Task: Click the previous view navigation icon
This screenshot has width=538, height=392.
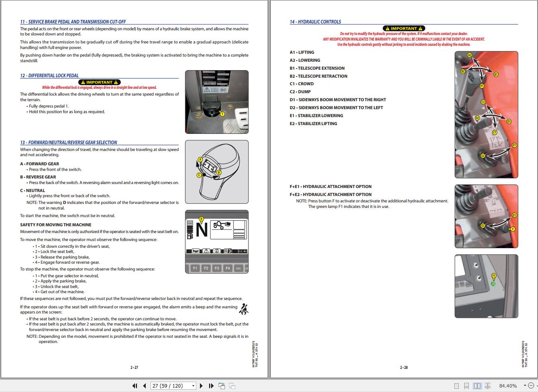Action: click(x=221, y=386)
